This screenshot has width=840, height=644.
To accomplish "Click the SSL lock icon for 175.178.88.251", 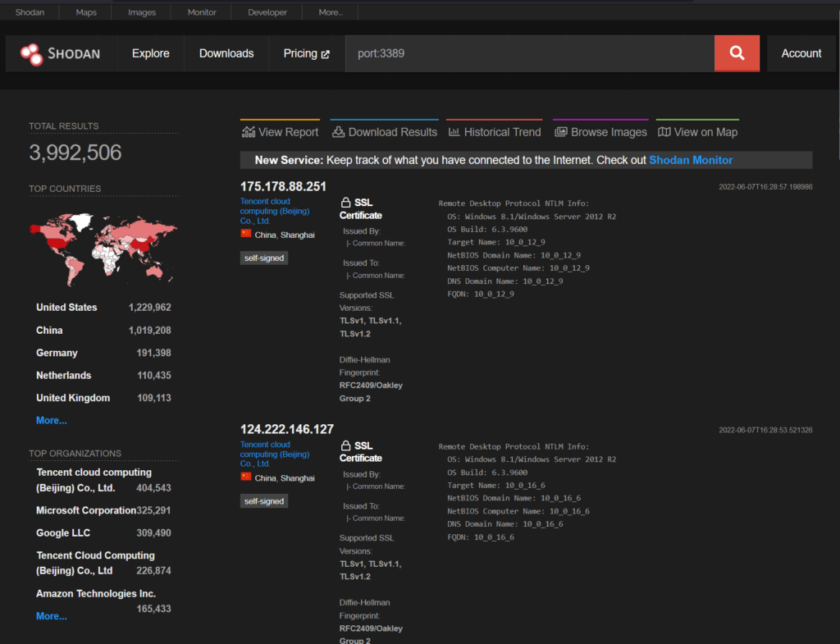I will tap(345, 203).
